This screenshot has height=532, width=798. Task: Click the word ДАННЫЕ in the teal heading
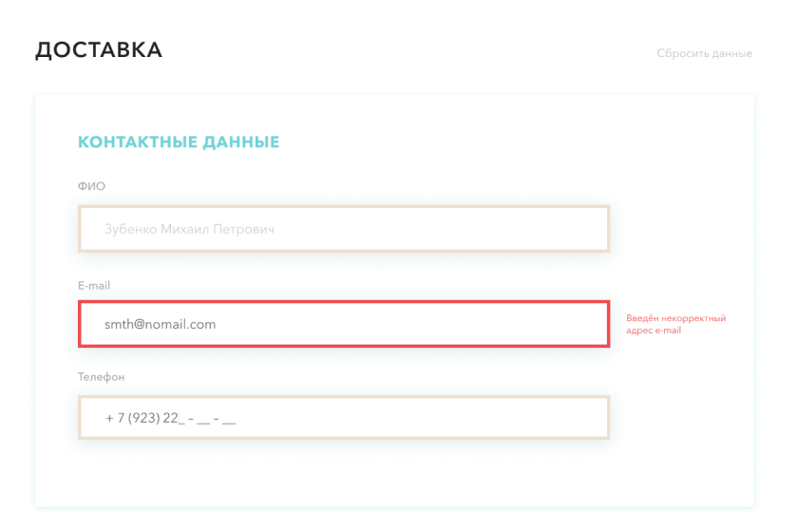[x=241, y=142]
